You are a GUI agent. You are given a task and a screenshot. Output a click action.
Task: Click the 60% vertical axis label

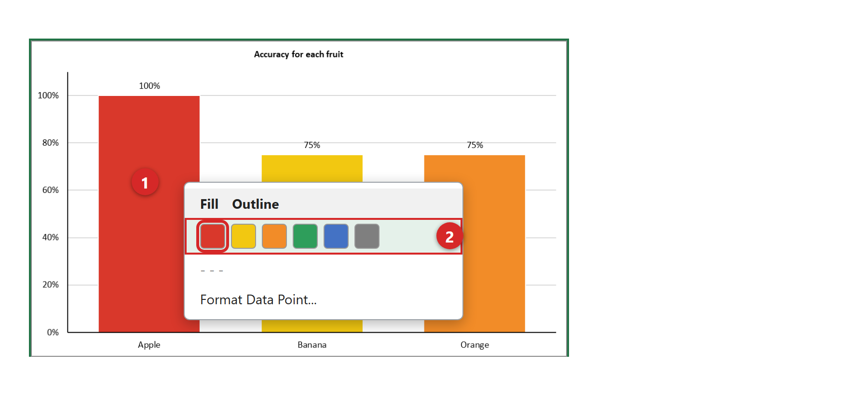tap(51, 190)
